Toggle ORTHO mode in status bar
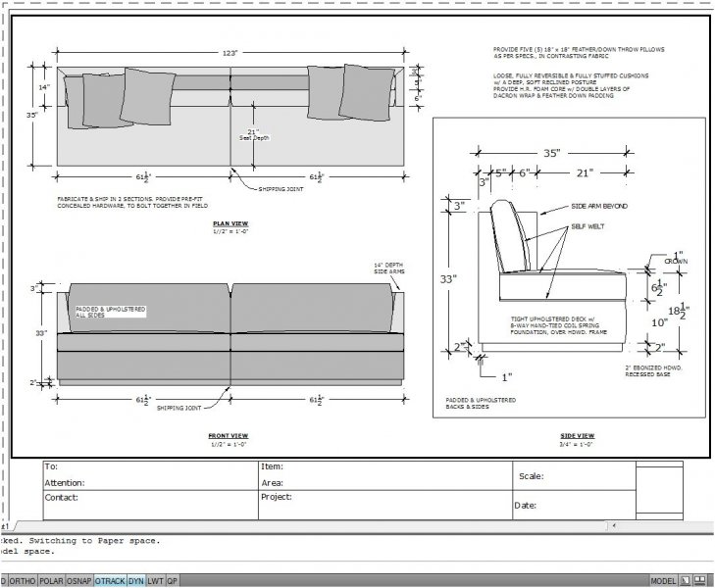Image resolution: width=715 pixels, height=588 pixels. point(23,581)
